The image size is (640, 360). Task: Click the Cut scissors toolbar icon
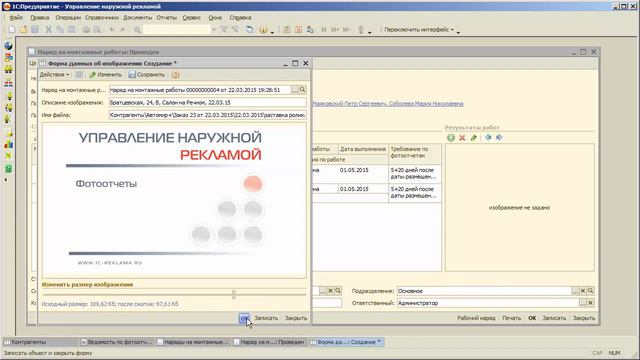(49, 29)
